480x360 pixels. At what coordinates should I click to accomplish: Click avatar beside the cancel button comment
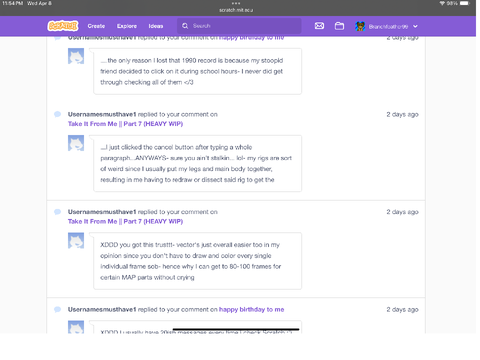76,143
